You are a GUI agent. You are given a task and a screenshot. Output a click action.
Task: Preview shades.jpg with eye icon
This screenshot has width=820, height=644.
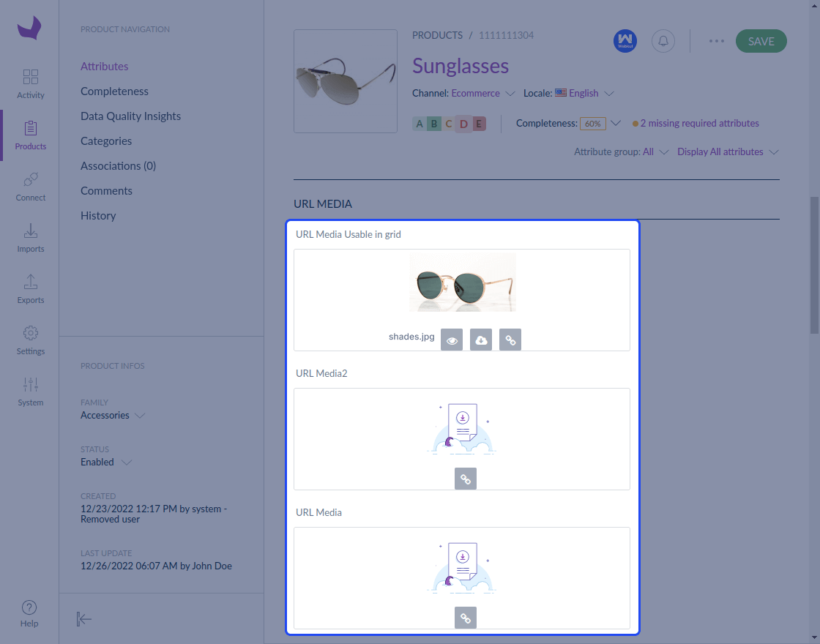(x=452, y=340)
